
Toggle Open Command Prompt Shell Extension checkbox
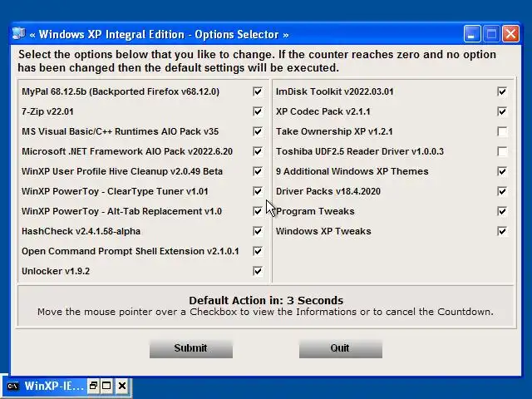click(258, 251)
